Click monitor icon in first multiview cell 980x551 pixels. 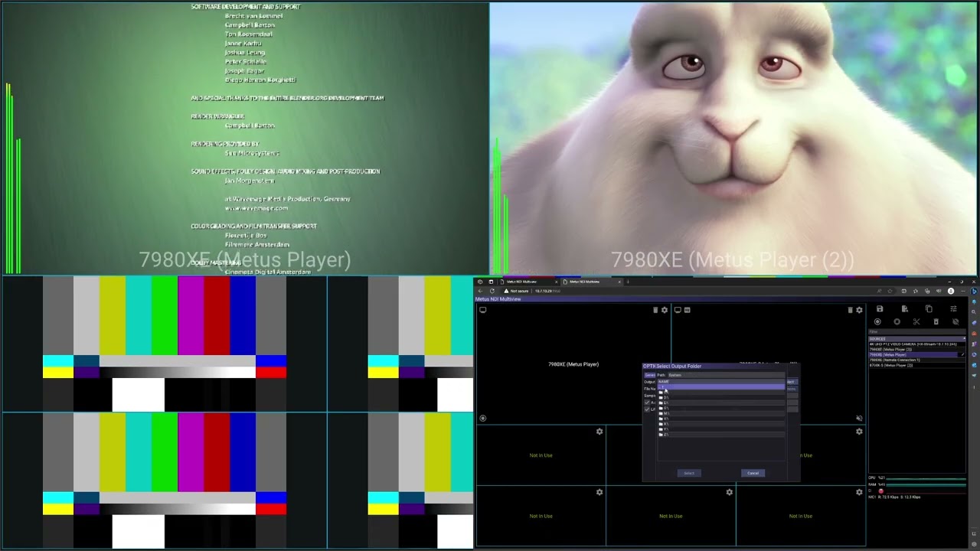(x=482, y=310)
